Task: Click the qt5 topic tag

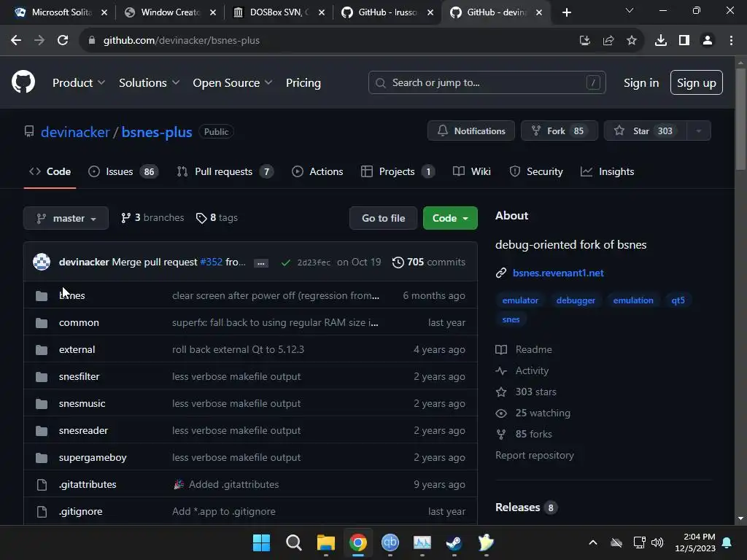Action: point(678,300)
